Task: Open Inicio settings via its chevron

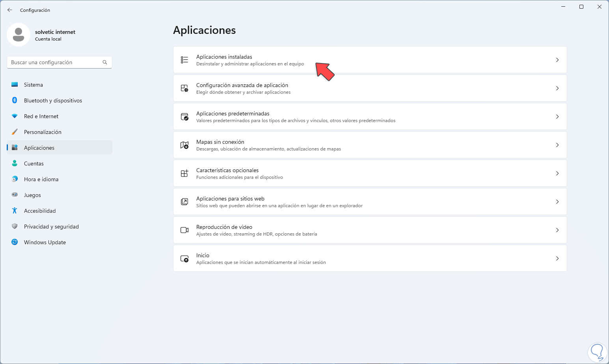Action: [557, 258]
